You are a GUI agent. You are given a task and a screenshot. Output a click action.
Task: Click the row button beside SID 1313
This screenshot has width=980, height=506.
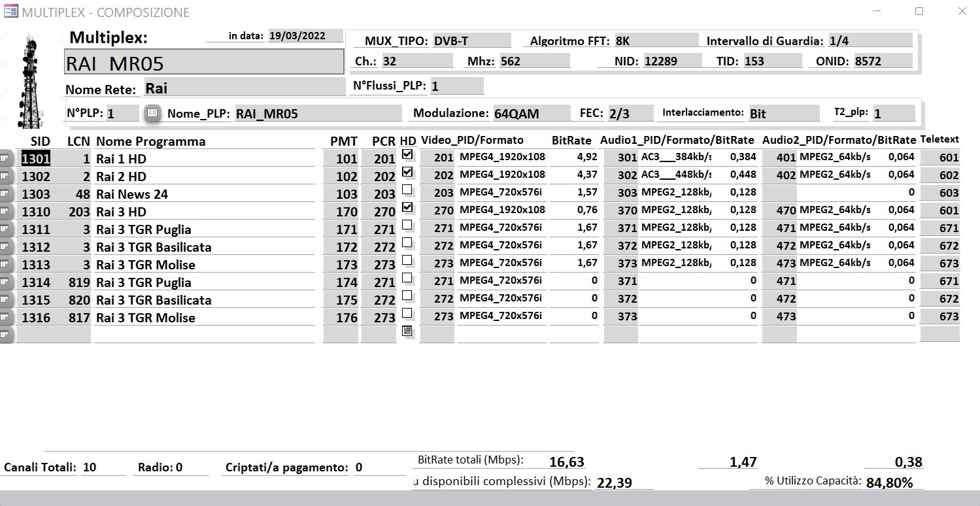7,264
